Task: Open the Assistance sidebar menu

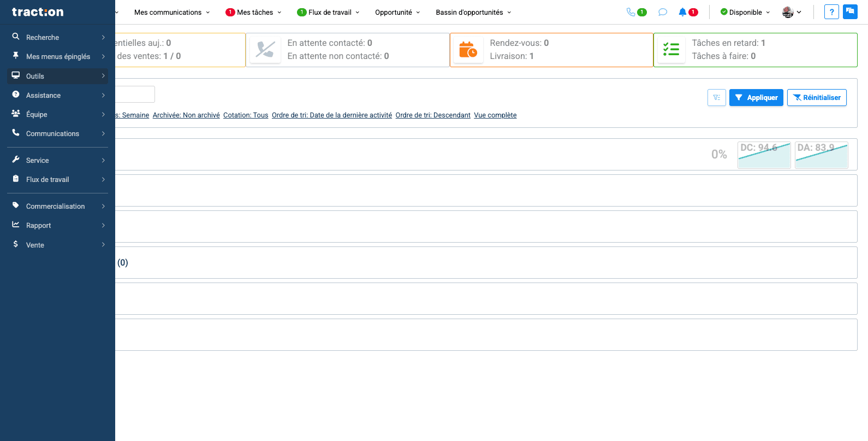Action: (58, 95)
